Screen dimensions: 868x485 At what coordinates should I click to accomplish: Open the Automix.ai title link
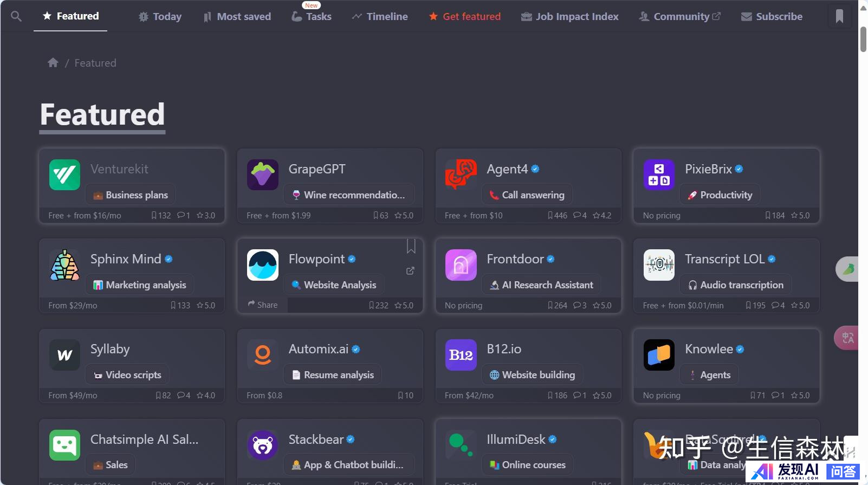point(319,349)
